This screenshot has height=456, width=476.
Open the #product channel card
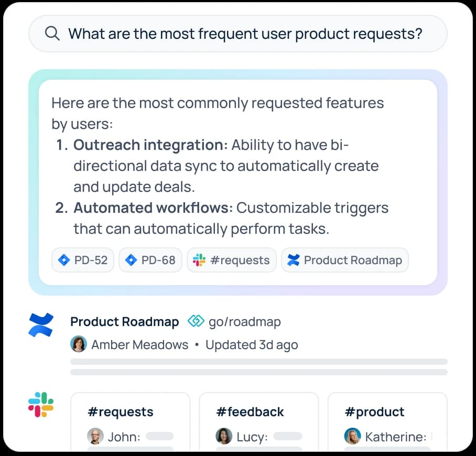(387, 422)
